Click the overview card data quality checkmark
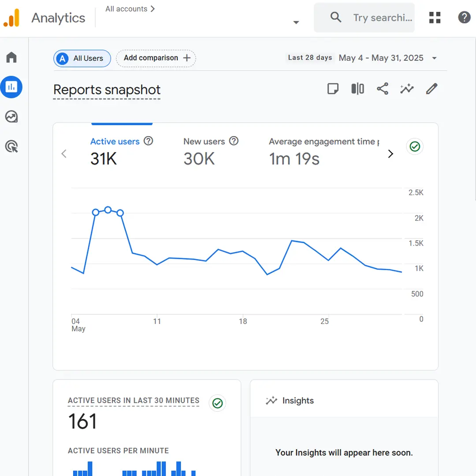476x476 pixels. tap(415, 147)
